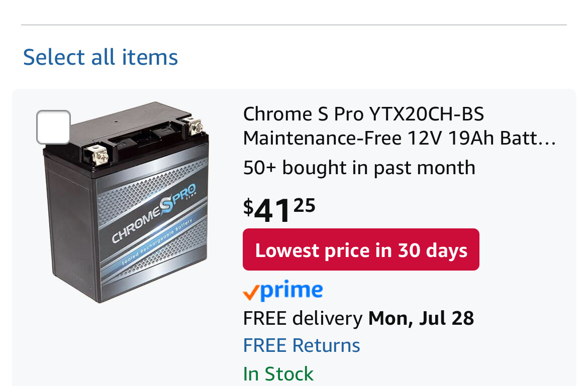Click the "Lowest price in 30 days" badge

coord(361,249)
